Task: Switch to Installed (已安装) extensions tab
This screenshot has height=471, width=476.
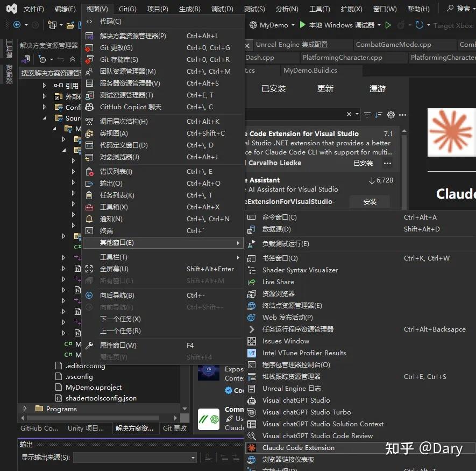Action: (x=274, y=89)
